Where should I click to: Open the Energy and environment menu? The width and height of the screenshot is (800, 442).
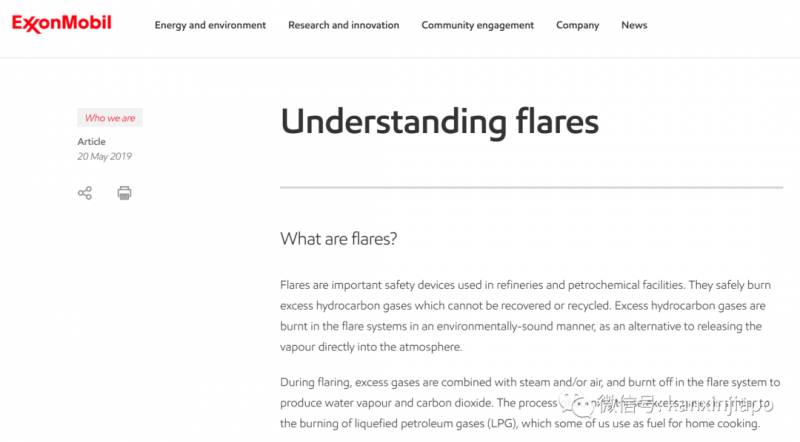(x=210, y=25)
